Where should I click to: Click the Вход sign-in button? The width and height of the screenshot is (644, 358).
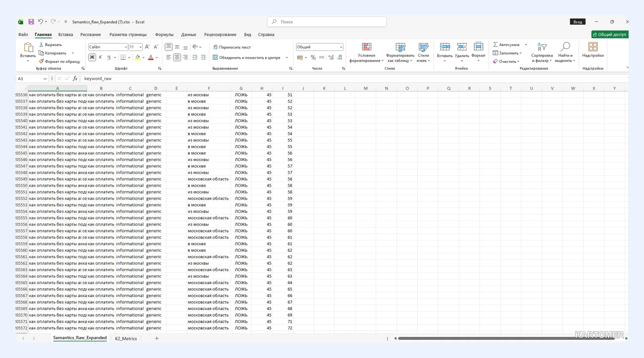(578, 22)
